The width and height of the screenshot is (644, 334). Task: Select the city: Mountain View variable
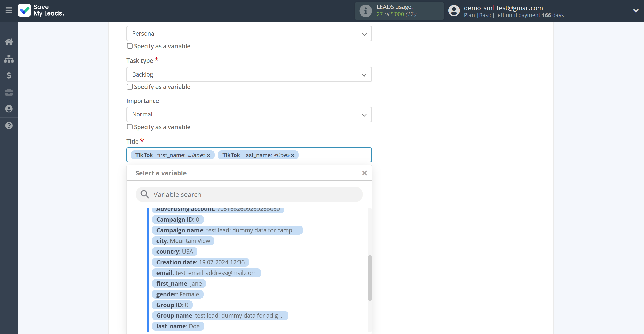(x=183, y=241)
